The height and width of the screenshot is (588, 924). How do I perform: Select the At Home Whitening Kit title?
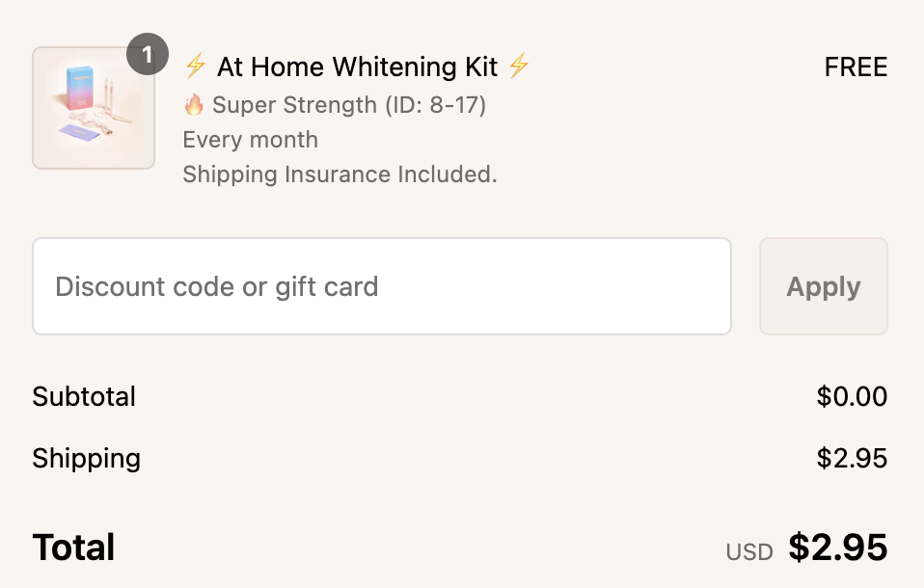click(357, 67)
